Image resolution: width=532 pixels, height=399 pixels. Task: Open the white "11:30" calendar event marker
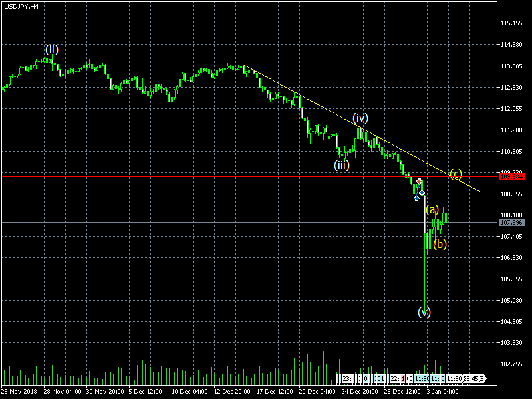coord(454,378)
